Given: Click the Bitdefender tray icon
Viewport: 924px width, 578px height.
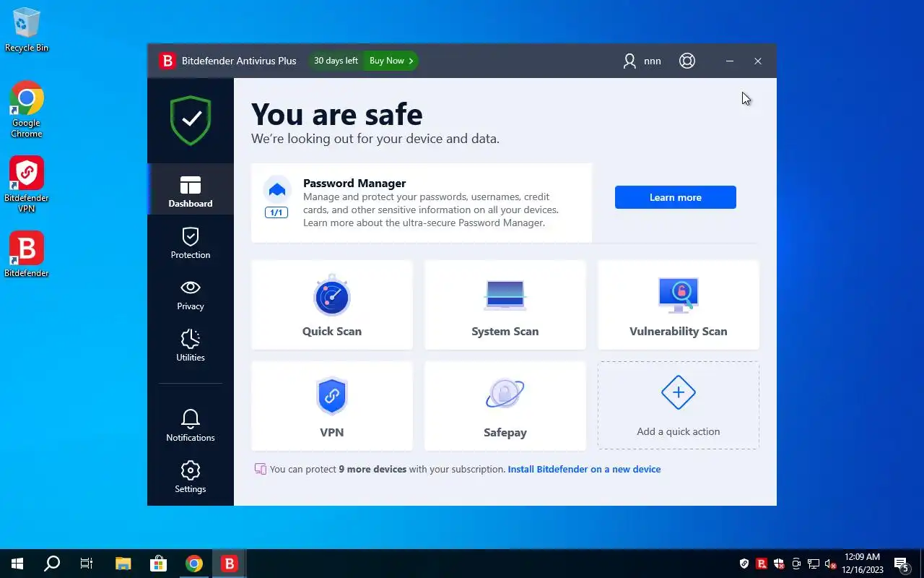Looking at the screenshot, I should click(x=762, y=564).
